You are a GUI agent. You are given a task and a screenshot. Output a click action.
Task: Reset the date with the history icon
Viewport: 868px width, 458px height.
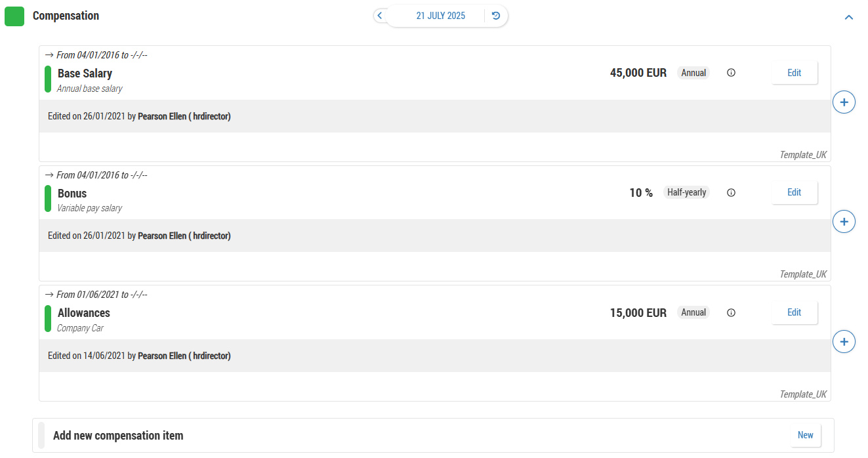coord(496,16)
